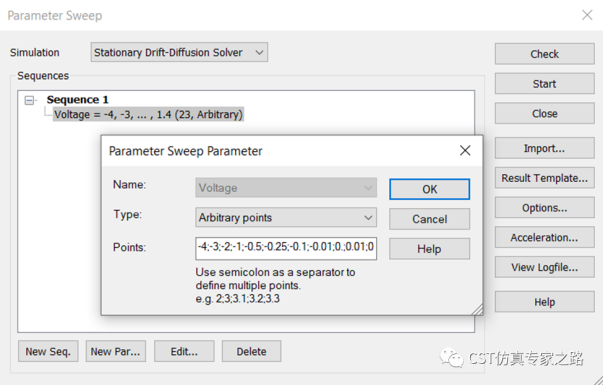Screen dimensions: 603x385
Task: Click the Points input field
Action: (x=286, y=248)
